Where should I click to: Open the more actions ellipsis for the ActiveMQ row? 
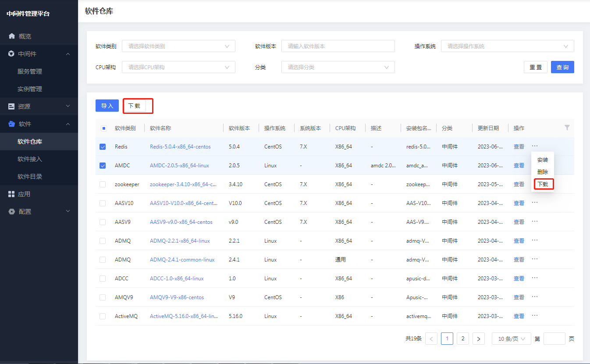(x=535, y=315)
